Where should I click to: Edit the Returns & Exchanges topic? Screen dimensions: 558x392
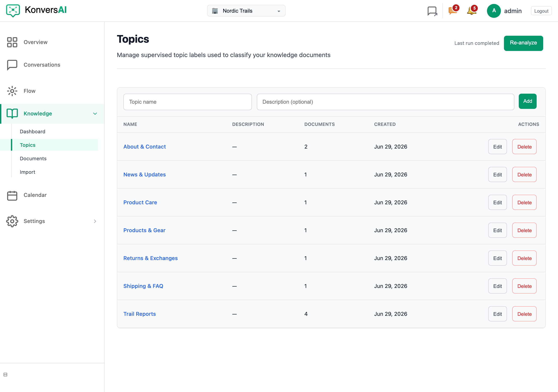pos(497,258)
